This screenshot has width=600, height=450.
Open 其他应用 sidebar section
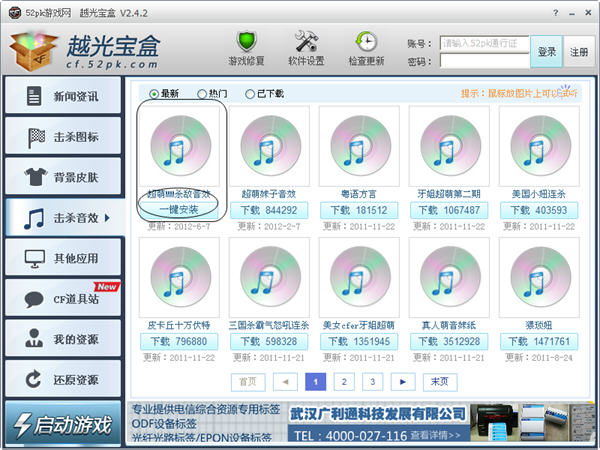[x=64, y=258]
